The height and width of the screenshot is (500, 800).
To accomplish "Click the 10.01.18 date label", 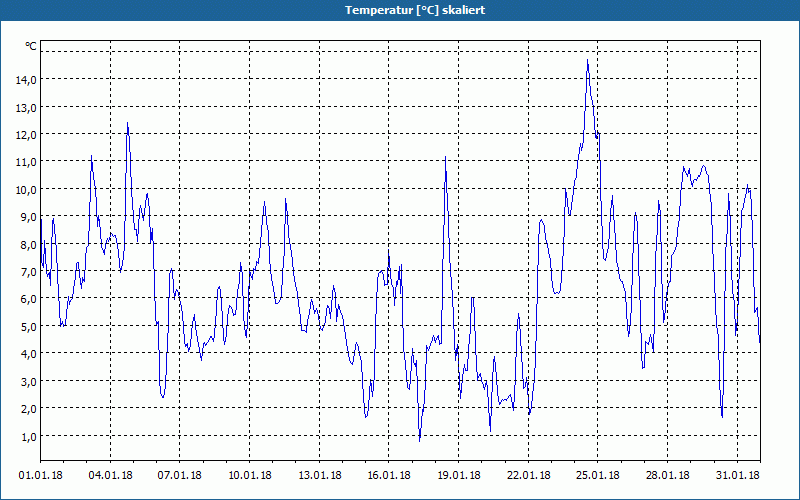I will (x=249, y=475).
